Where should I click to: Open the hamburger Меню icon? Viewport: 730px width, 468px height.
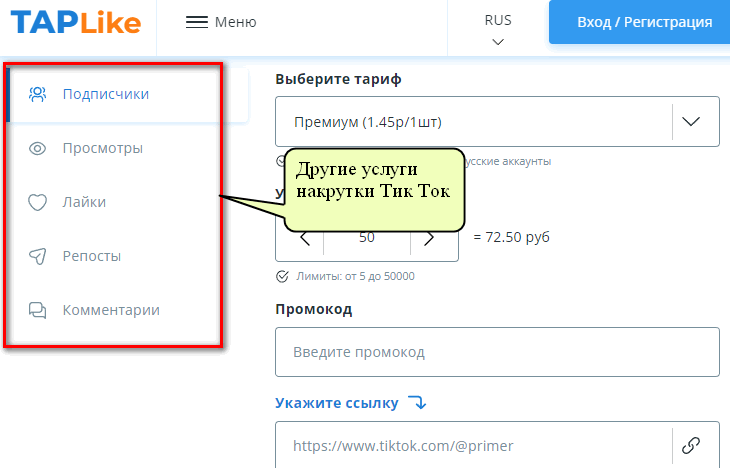coord(197,22)
